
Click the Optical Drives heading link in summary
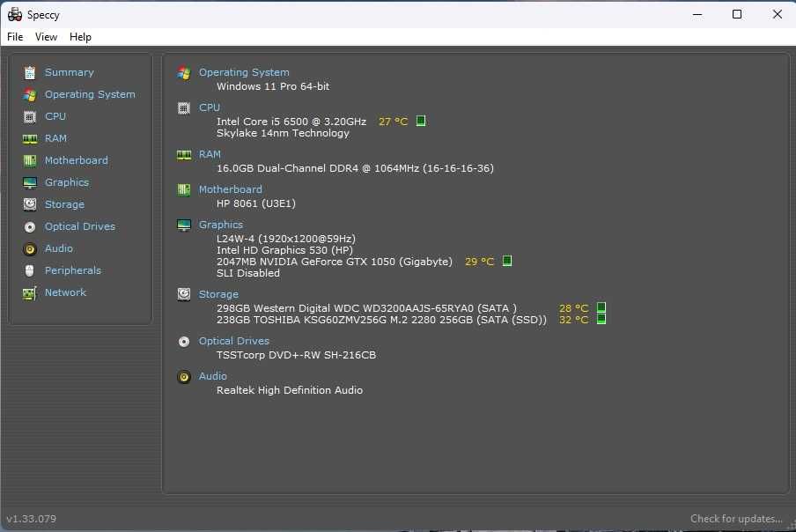pos(234,341)
